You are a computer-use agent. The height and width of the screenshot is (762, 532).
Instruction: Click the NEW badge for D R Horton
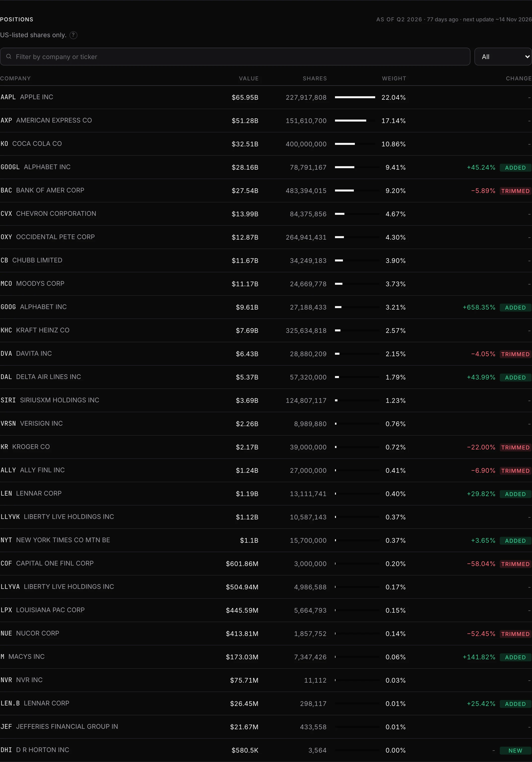point(515,751)
